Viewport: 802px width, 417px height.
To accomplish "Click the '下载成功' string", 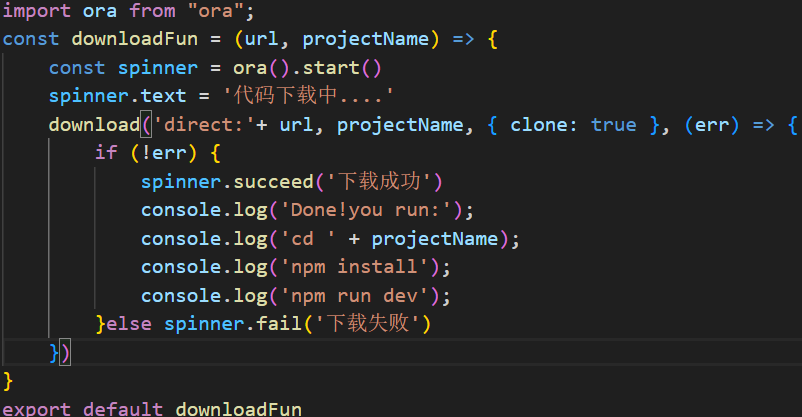I will [x=379, y=181].
